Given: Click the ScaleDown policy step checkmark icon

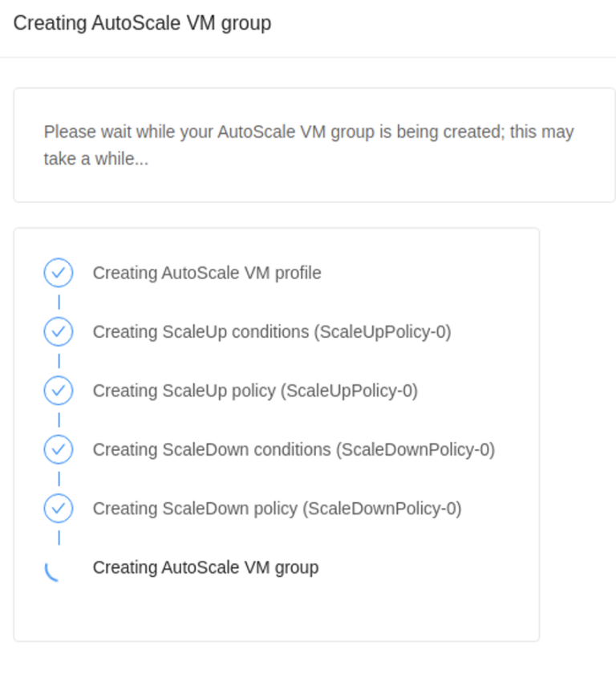Looking at the screenshot, I should pos(59,509).
